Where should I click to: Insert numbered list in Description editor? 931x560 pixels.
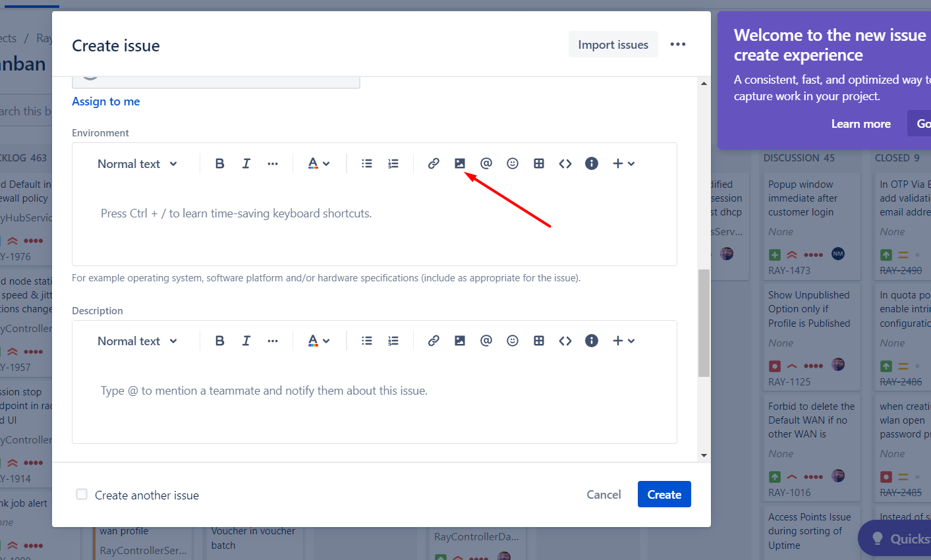[393, 341]
